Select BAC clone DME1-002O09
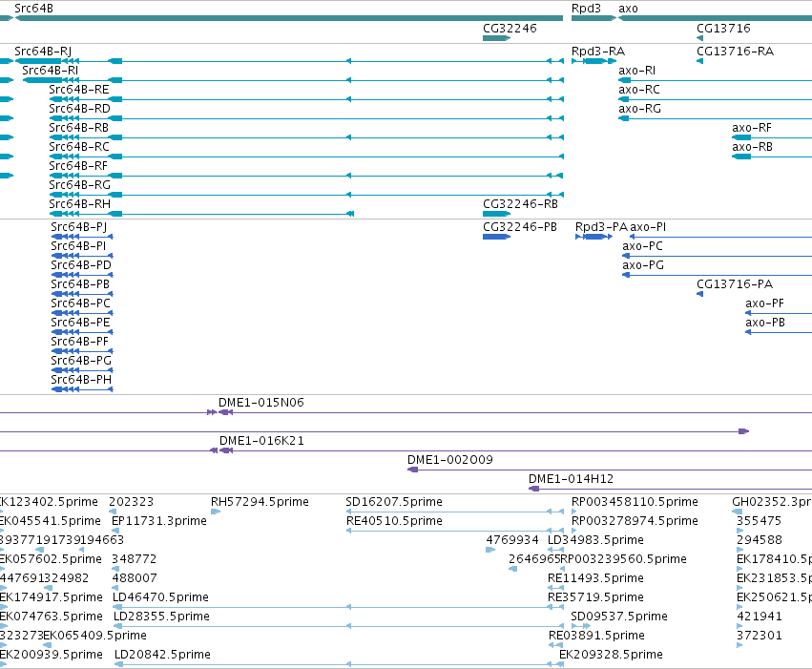 (450, 460)
